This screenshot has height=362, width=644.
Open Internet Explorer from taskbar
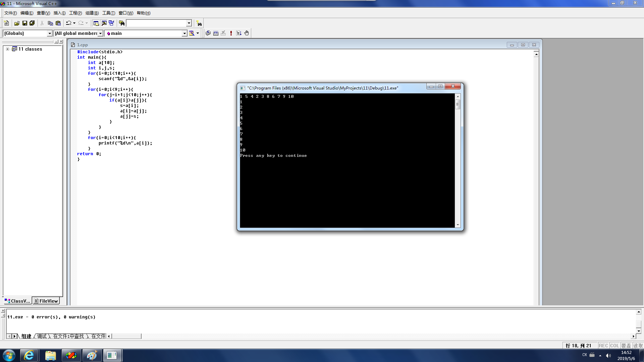(29, 355)
